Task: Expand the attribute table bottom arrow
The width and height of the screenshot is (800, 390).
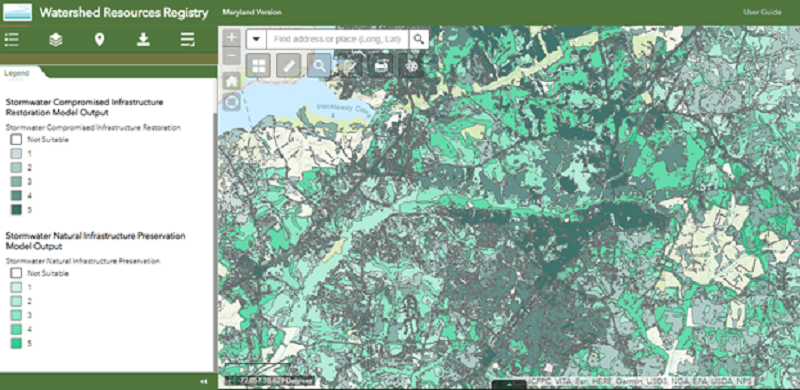Action: 509,385
